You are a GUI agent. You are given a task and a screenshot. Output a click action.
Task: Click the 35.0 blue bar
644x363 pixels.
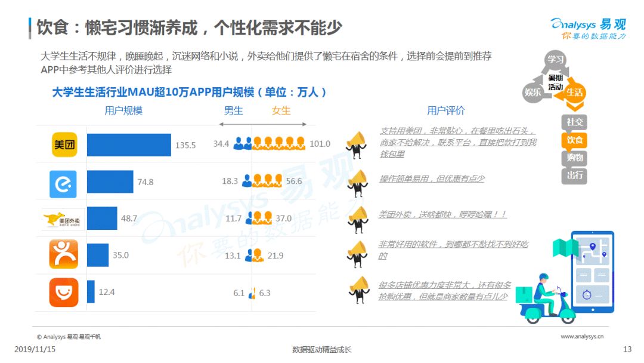tap(98, 255)
